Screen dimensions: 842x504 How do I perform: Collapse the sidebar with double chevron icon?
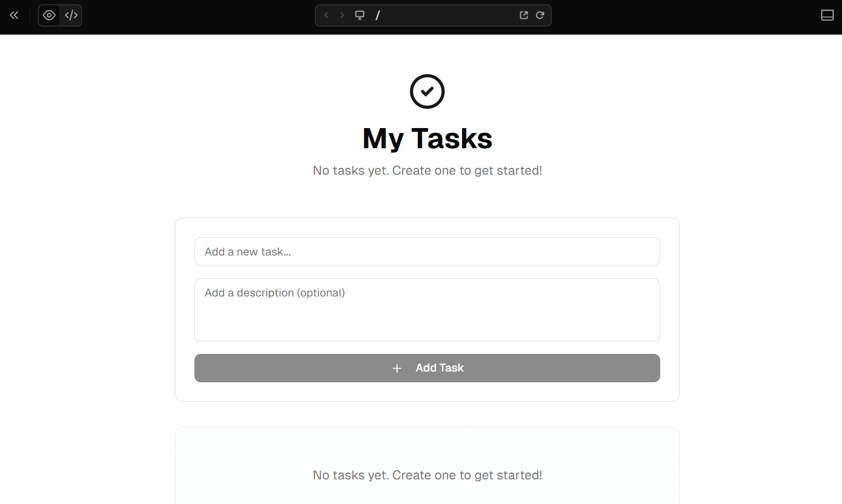pyautogui.click(x=14, y=15)
